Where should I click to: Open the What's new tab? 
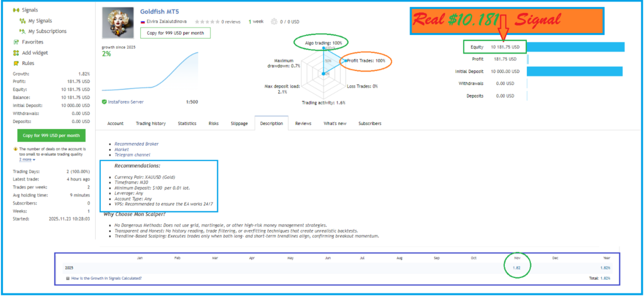tap(335, 123)
